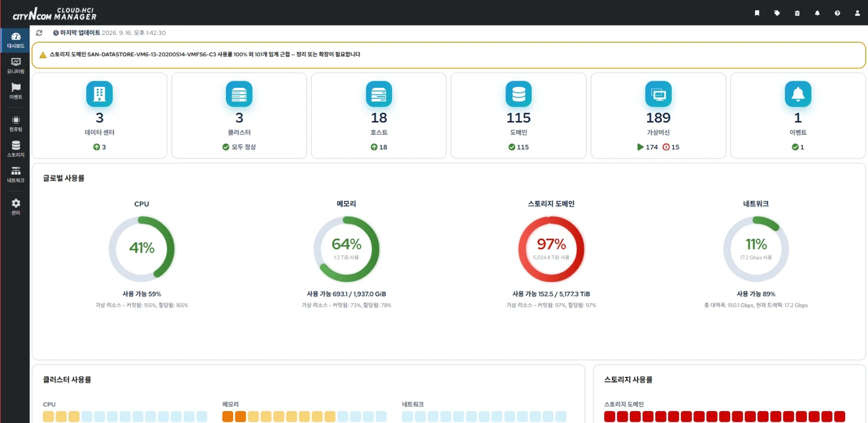
Task: Go to 대시보드 in the sidebar
Action: (15, 40)
